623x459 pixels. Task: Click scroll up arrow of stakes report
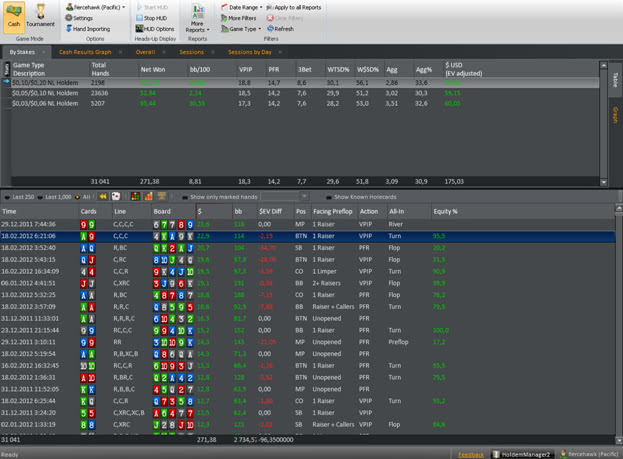(604, 65)
